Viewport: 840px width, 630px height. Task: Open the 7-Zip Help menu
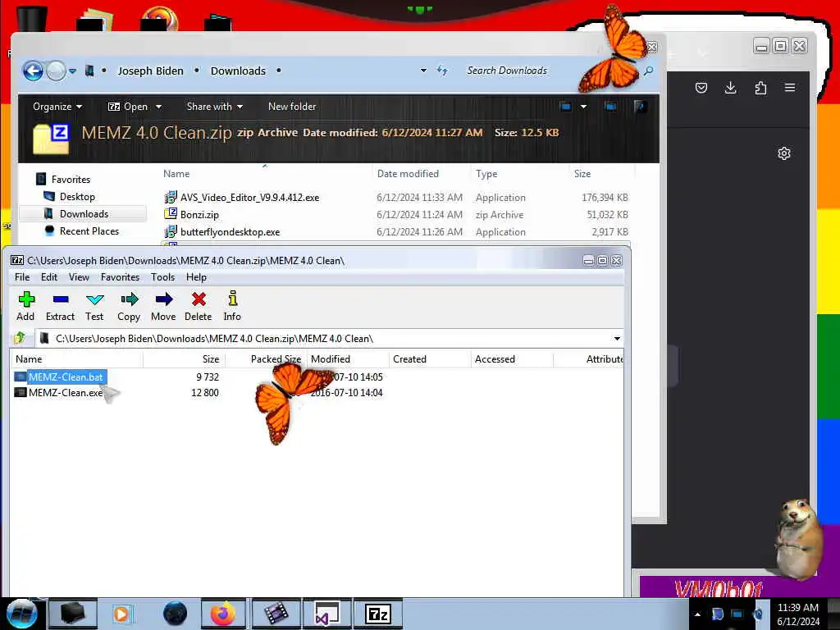(196, 277)
